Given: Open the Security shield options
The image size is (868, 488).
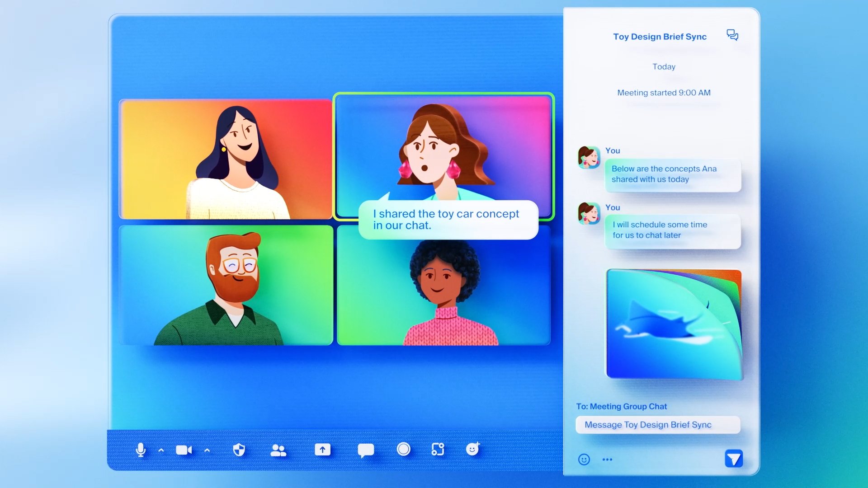Looking at the screenshot, I should tap(239, 450).
